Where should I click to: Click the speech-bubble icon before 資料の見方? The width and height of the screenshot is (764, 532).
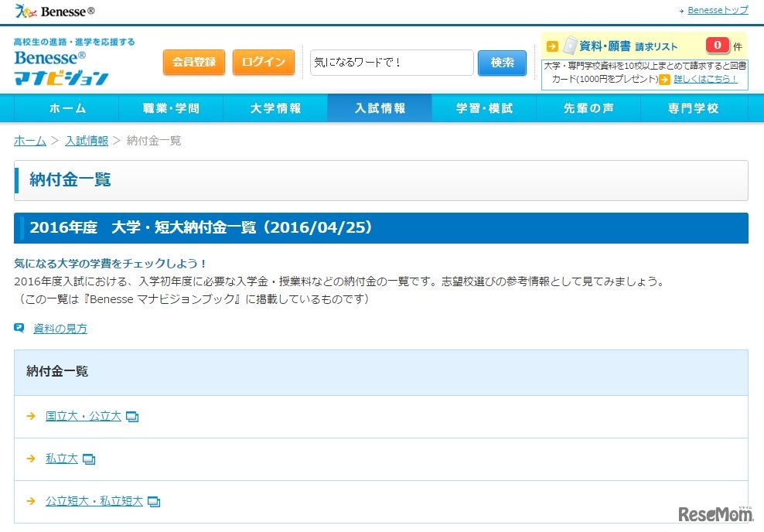(21, 328)
